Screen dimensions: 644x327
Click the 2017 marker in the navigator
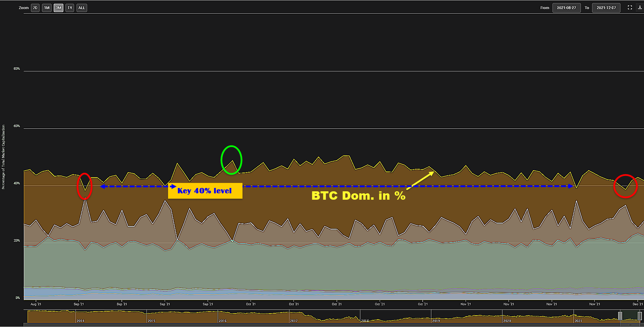294,321
